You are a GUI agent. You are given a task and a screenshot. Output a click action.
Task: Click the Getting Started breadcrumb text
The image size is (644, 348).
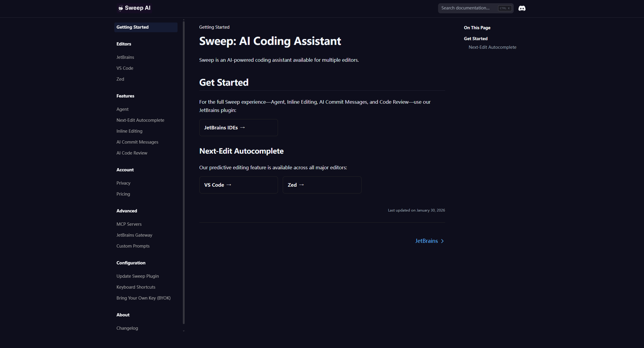coord(214,27)
